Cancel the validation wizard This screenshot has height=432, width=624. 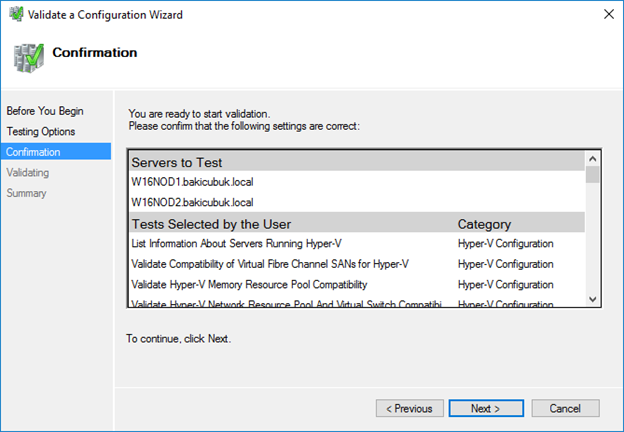click(565, 409)
